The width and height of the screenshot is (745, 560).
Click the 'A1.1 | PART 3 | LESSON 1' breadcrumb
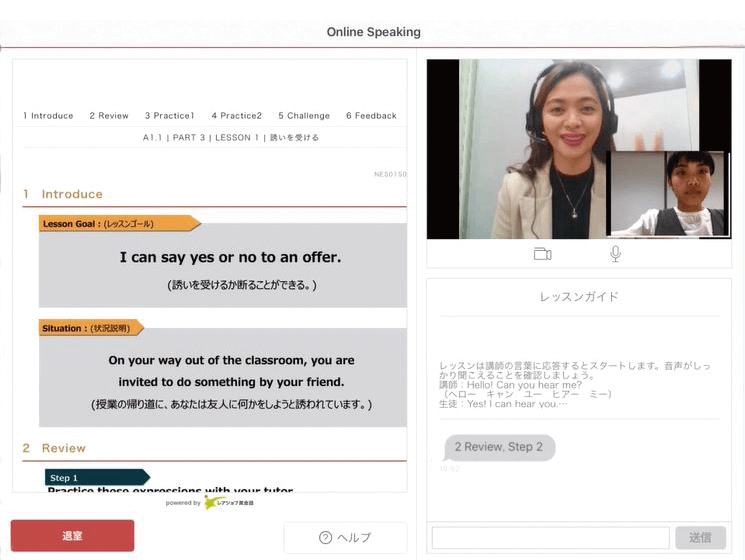231,137
